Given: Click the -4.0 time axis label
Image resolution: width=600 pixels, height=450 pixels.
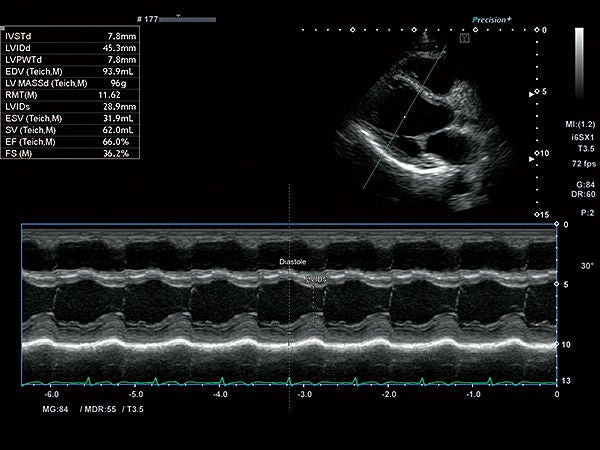Looking at the screenshot, I should [x=220, y=395].
